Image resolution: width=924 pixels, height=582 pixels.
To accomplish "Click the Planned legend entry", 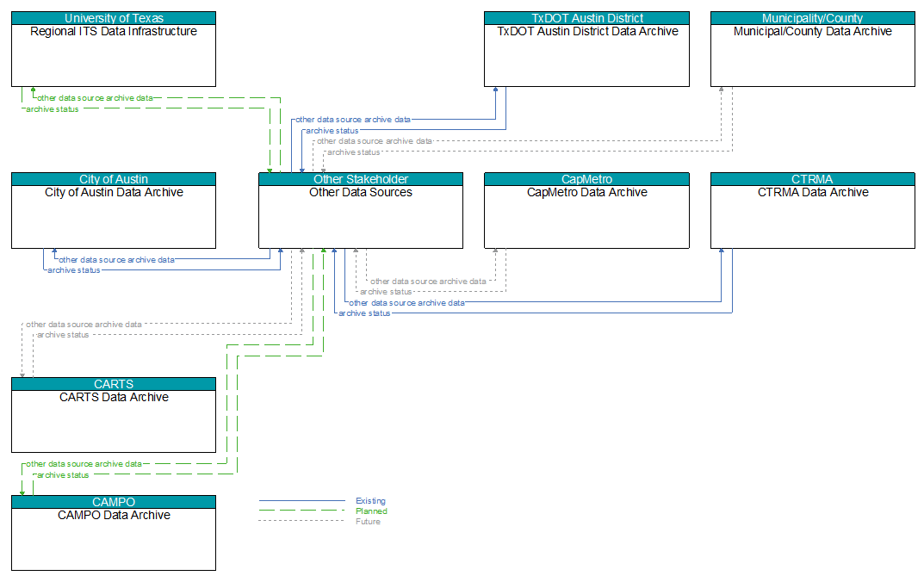I will (x=371, y=511).
